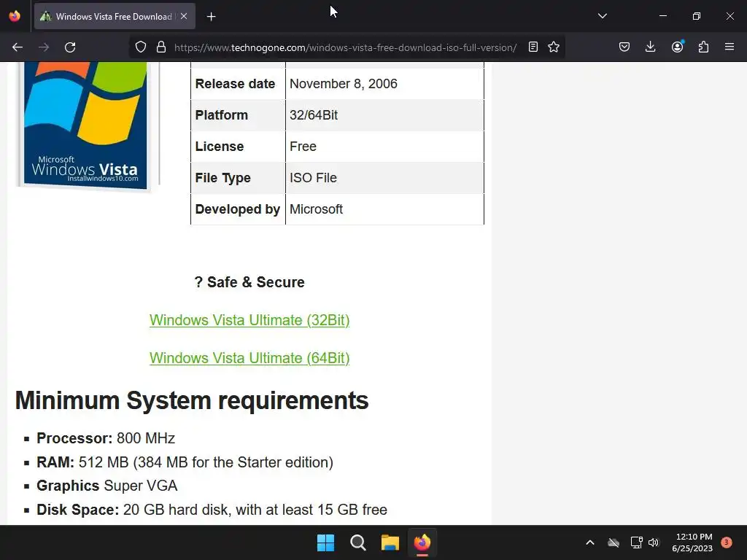This screenshot has height=560, width=747.
Task: Open the extensions puzzle icon
Action: [x=704, y=47]
